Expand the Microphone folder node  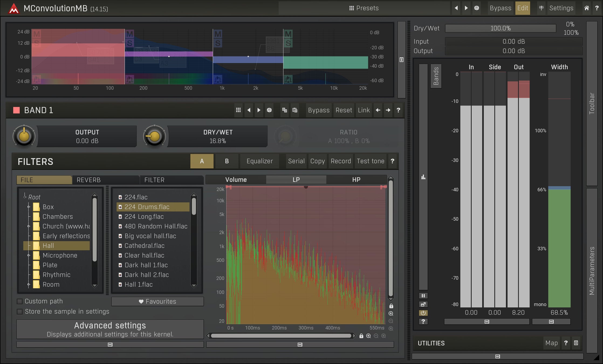(x=29, y=255)
